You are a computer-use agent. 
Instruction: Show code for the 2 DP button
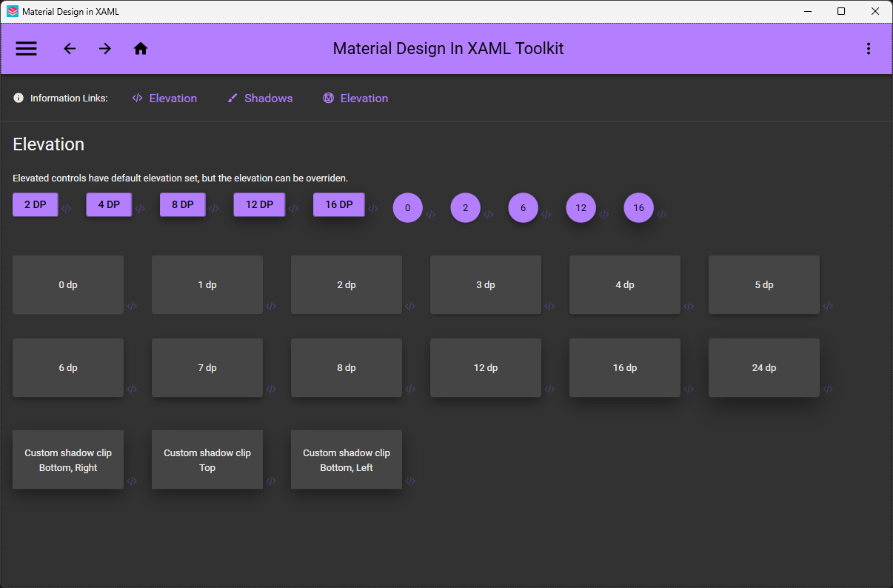(x=67, y=209)
